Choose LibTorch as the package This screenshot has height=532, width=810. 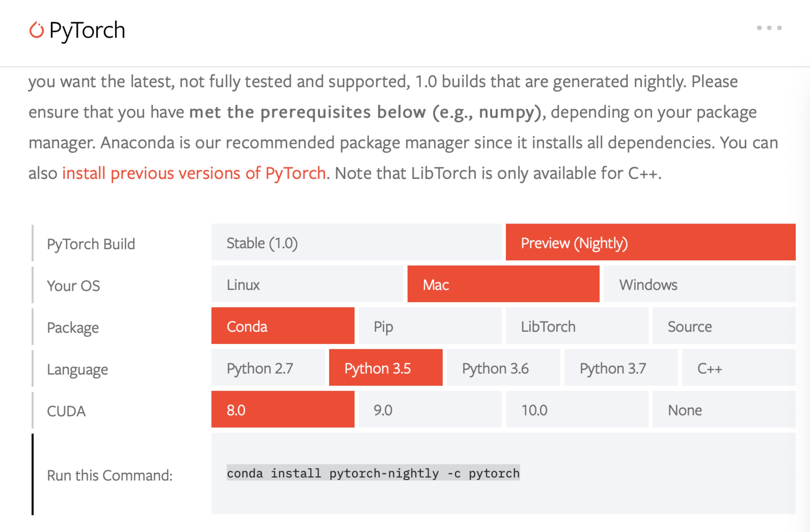click(x=575, y=326)
